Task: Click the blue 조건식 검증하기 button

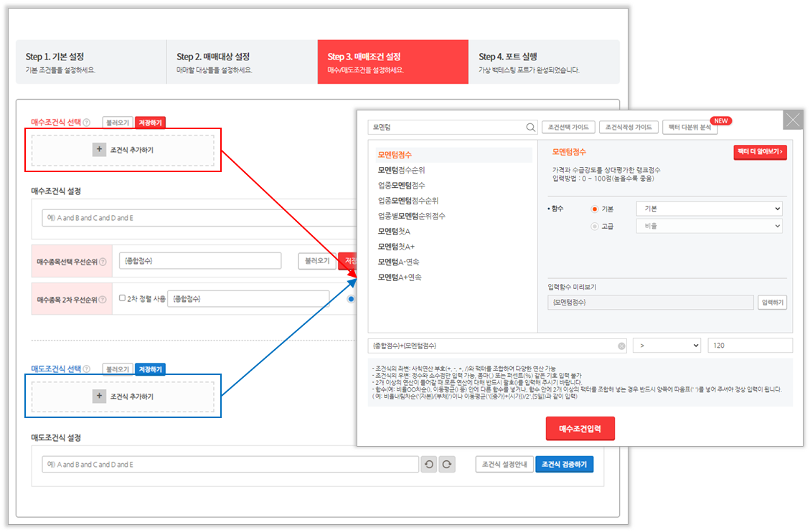Action: click(x=564, y=465)
